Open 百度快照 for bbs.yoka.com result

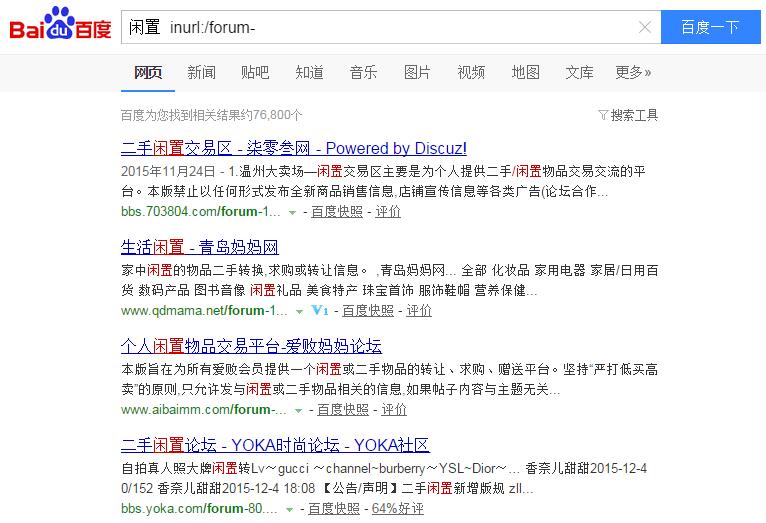(334, 509)
